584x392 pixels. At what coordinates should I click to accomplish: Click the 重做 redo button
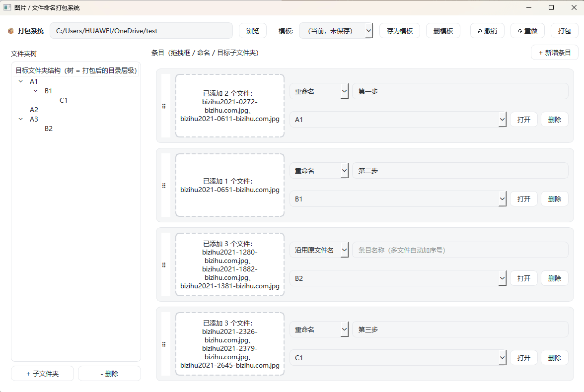coord(527,31)
